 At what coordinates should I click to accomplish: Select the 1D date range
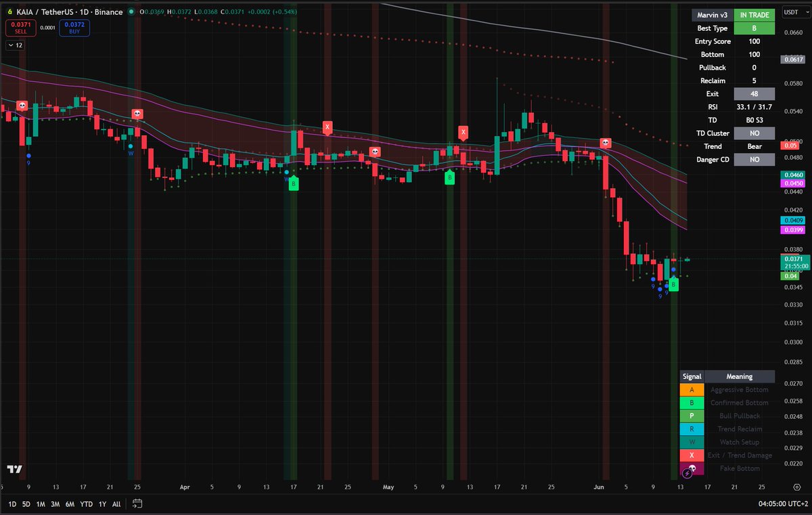(13, 504)
